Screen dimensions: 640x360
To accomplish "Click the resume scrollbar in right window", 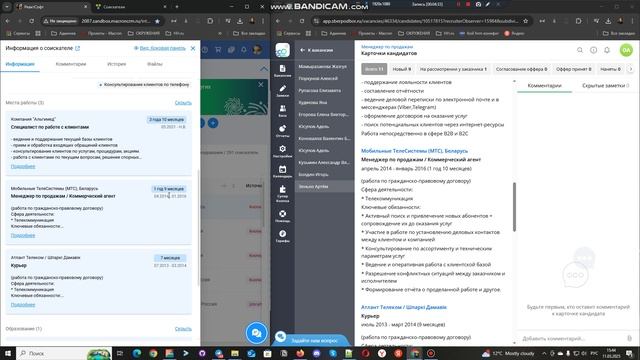I will tap(514, 207).
